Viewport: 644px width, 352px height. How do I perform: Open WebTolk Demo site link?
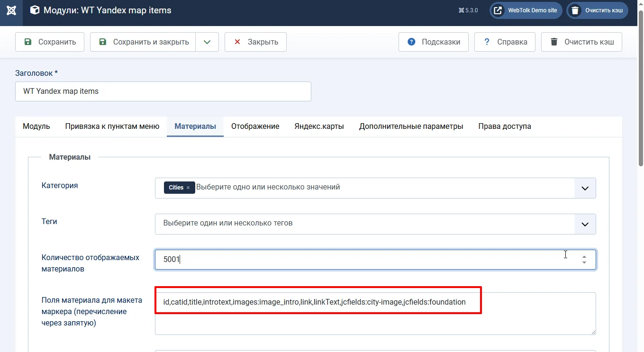coord(526,10)
